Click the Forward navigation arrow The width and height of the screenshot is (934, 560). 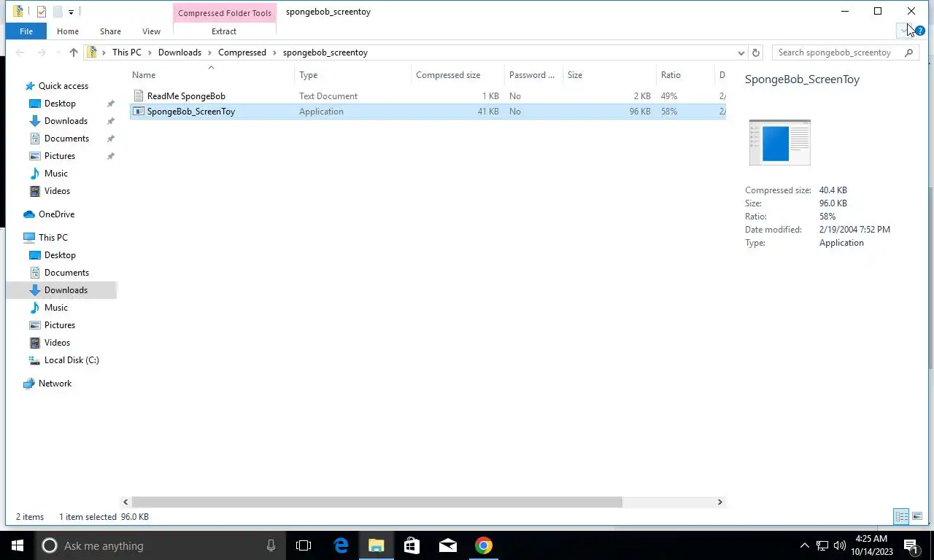pos(42,52)
